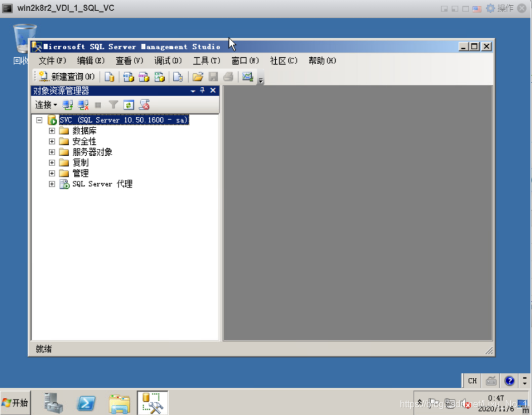Image resolution: width=532 pixels, height=415 pixels.
Task: Click the CH language bar indicator
Action: pos(473,381)
